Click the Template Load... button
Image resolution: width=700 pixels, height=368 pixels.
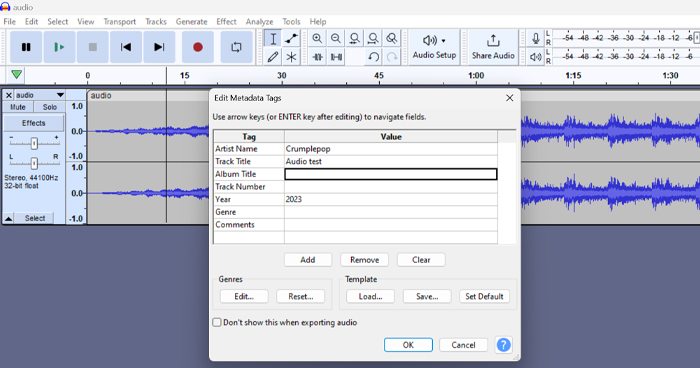(x=371, y=297)
